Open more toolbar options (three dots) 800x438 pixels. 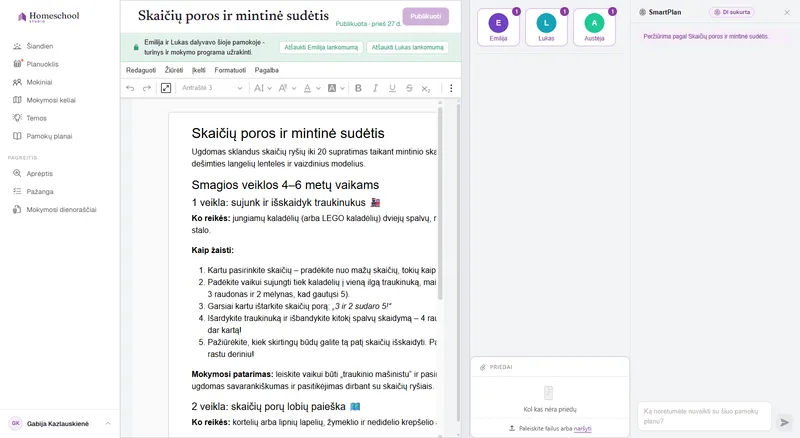click(x=451, y=88)
